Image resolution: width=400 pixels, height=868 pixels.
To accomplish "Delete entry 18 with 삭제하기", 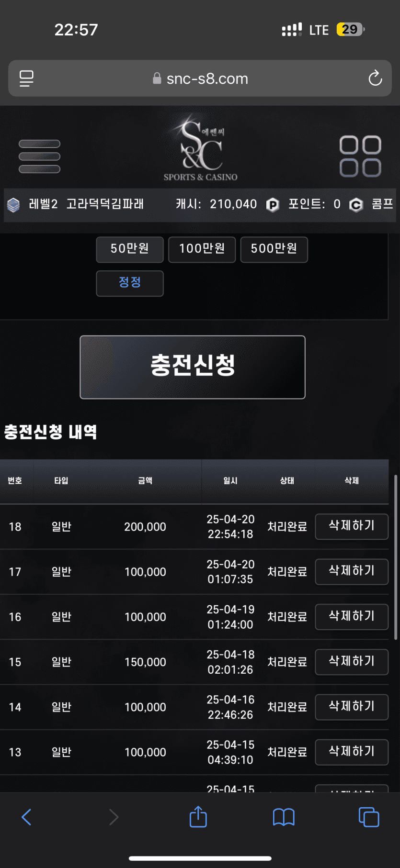I will click(352, 526).
